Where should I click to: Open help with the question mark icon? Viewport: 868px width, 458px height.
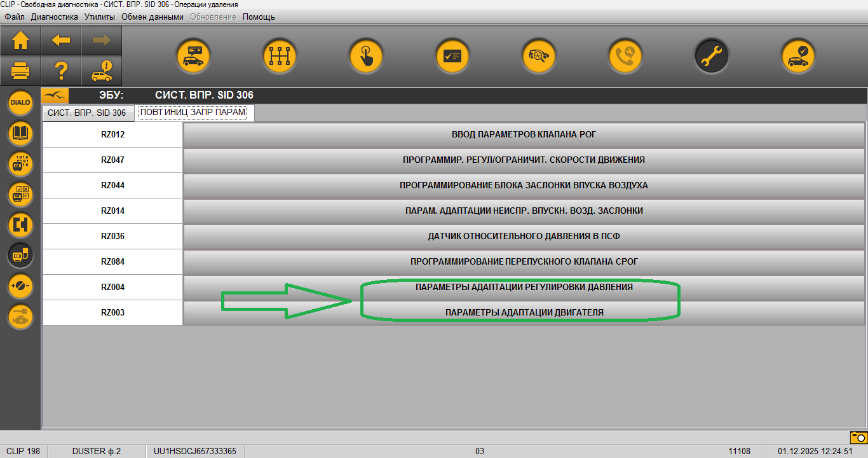[x=61, y=71]
